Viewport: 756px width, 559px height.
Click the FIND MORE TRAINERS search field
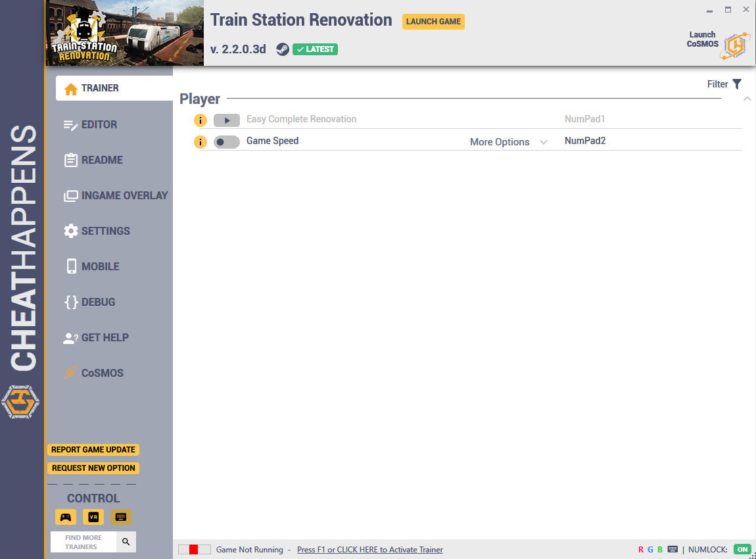coord(83,542)
